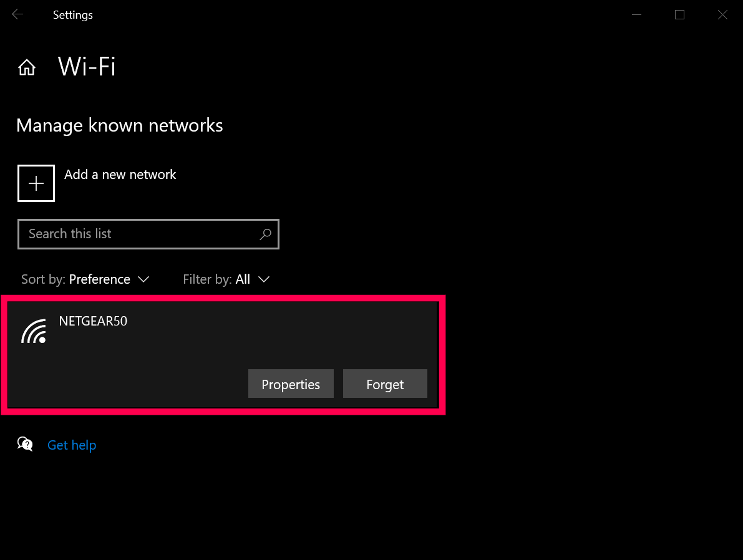The height and width of the screenshot is (560, 743).
Task: Minimize the Settings window
Action: [637, 15]
